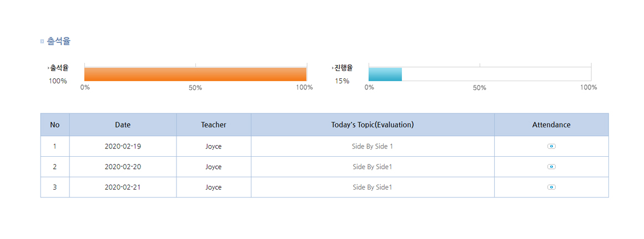644x239 pixels.
Task: Click the square bullet beside 출석율 heading
Action: coord(42,41)
